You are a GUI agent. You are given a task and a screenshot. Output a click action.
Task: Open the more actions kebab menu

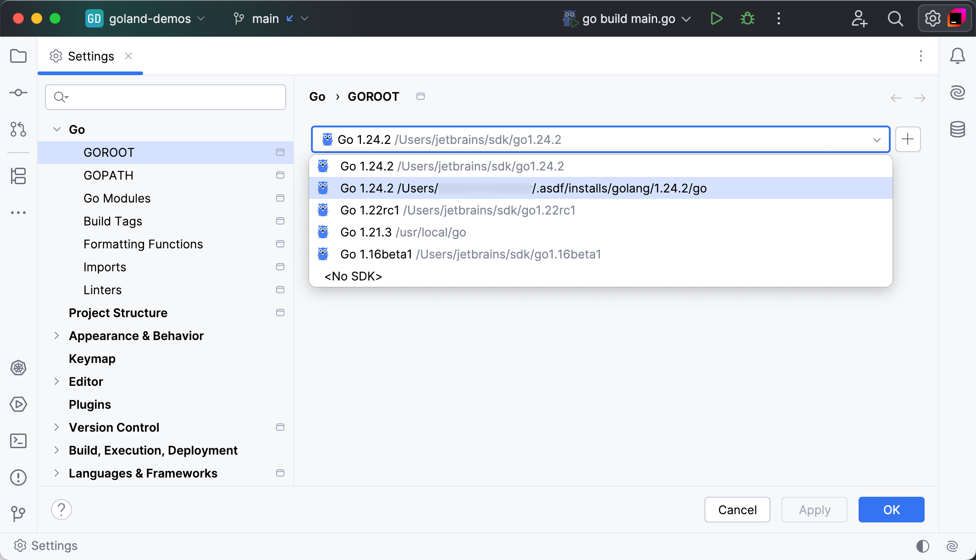pos(778,19)
